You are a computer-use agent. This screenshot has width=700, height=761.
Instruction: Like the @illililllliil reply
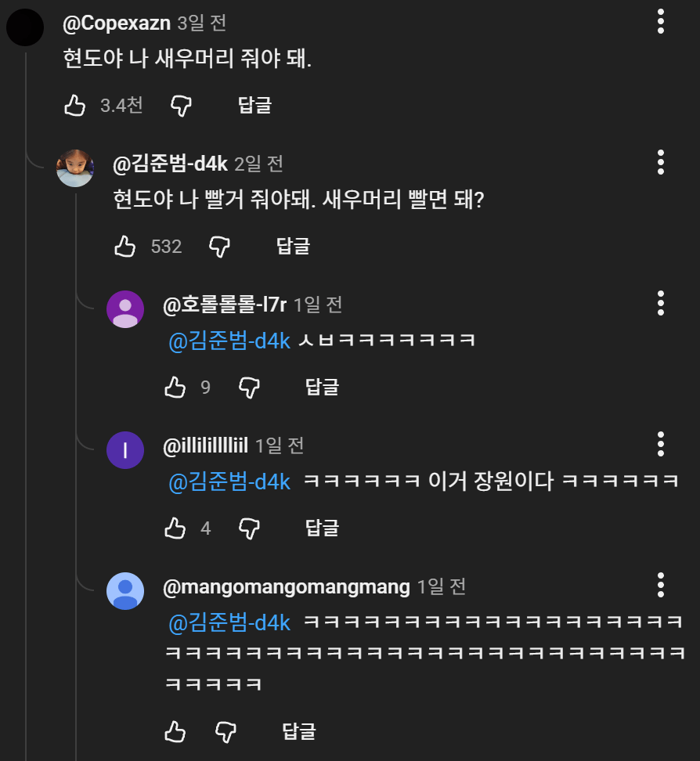pyautogui.click(x=175, y=528)
